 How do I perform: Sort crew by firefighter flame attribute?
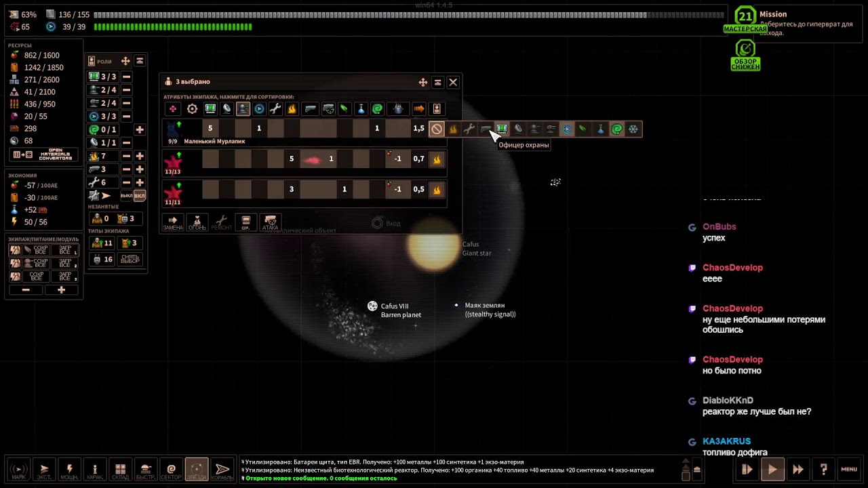[292, 108]
